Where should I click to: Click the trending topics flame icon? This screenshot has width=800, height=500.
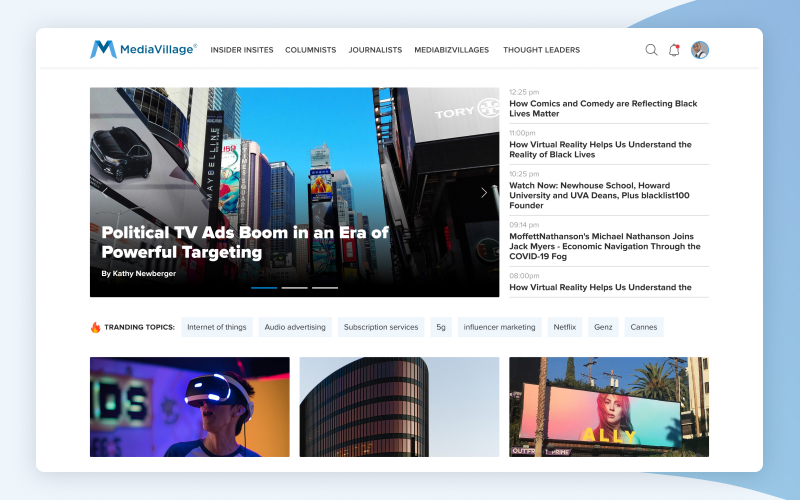pyautogui.click(x=95, y=327)
